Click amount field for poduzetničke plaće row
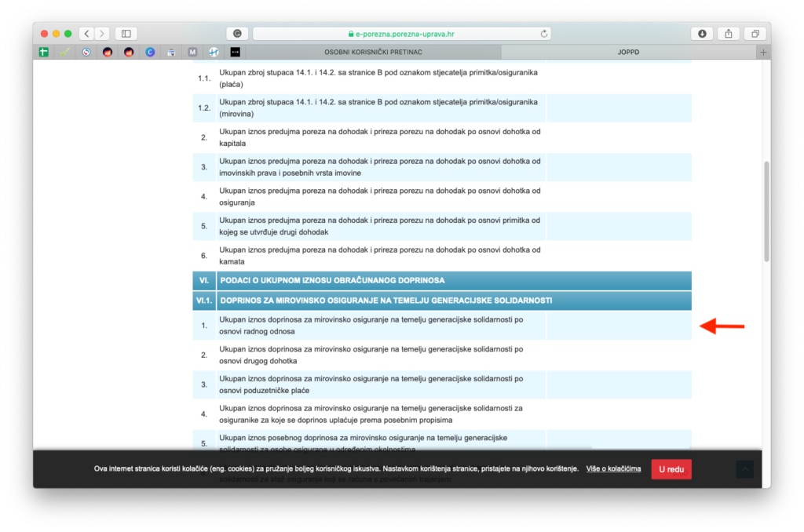The width and height of the screenshot is (804, 532). coord(618,384)
